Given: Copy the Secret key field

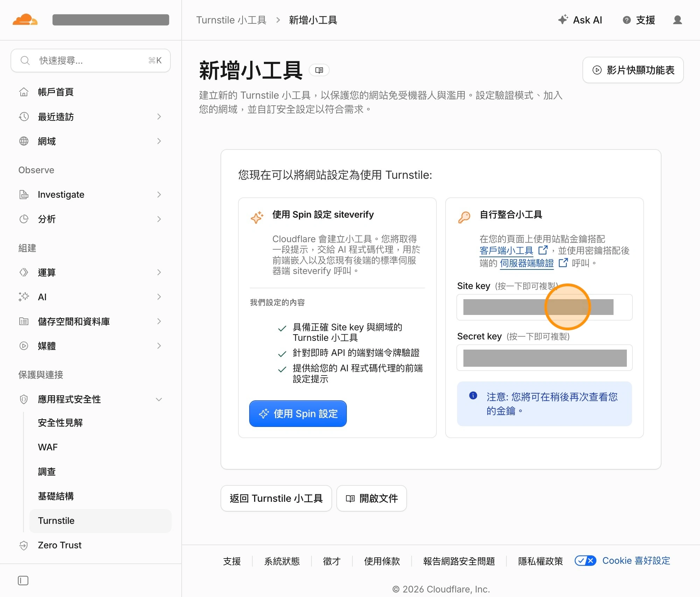Looking at the screenshot, I should click(x=544, y=358).
